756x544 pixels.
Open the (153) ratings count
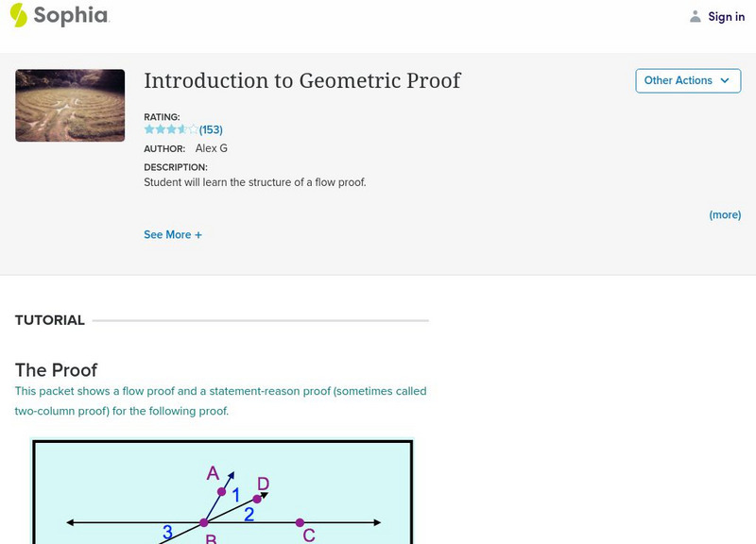211,129
